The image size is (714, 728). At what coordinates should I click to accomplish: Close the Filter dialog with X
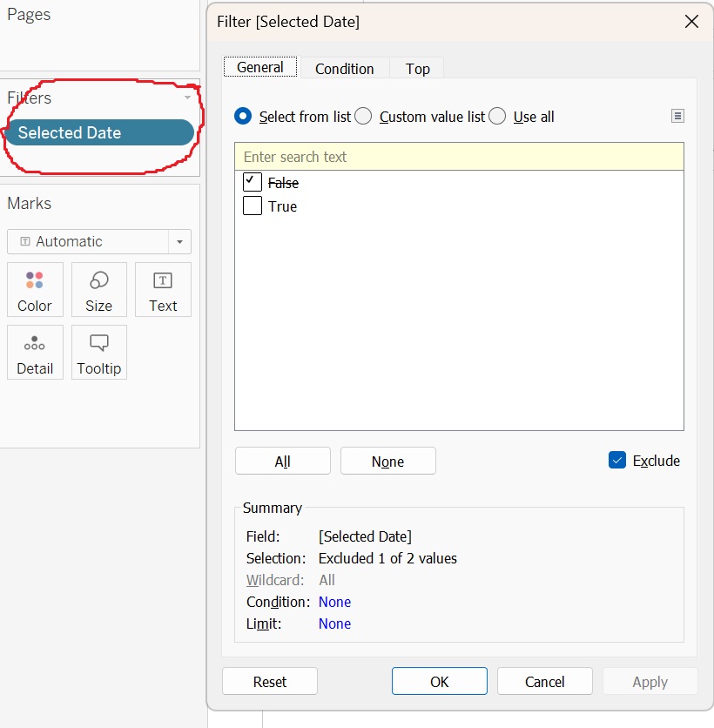point(691,22)
